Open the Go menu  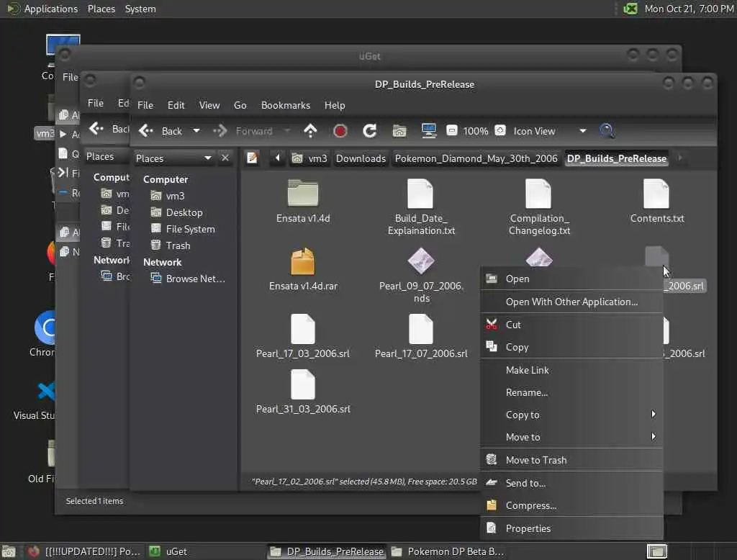(x=240, y=105)
